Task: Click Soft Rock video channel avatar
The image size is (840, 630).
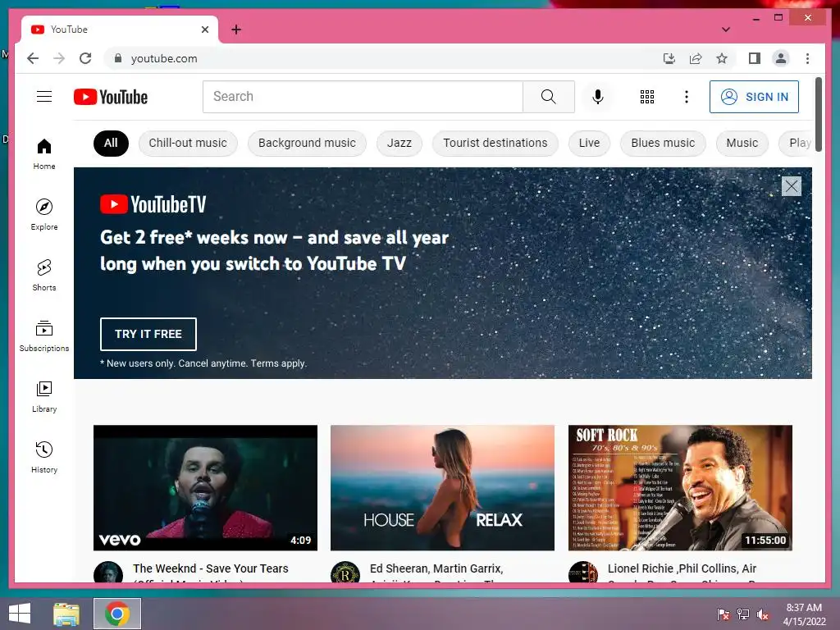Action: (583, 572)
